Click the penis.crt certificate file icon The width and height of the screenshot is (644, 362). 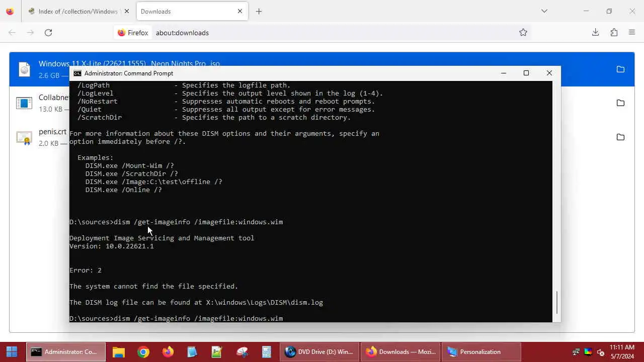click(x=24, y=137)
